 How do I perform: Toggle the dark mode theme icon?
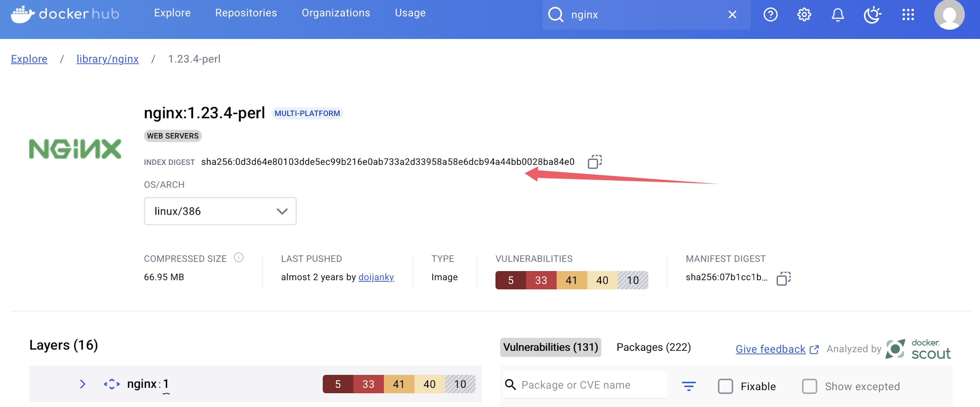(872, 14)
